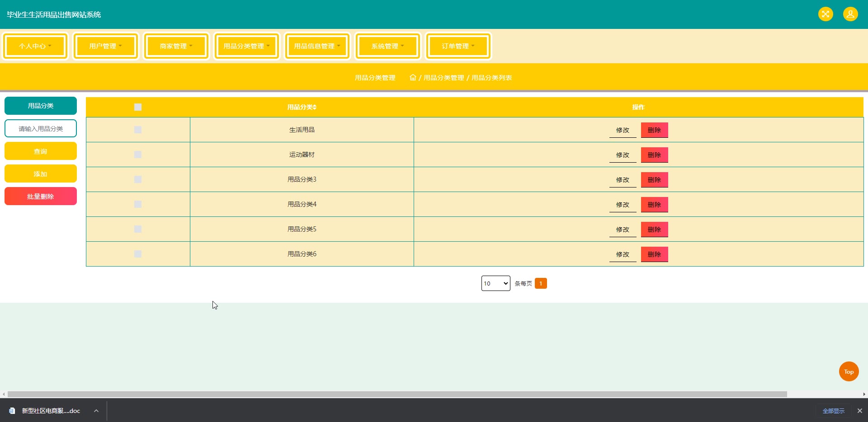Click sort arrows on 用品分类 column header
The width and height of the screenshot is (868, 422).
[315, 107]
